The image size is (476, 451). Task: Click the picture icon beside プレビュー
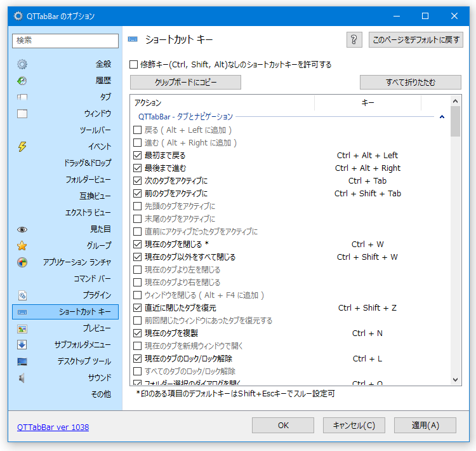[22, 328]
